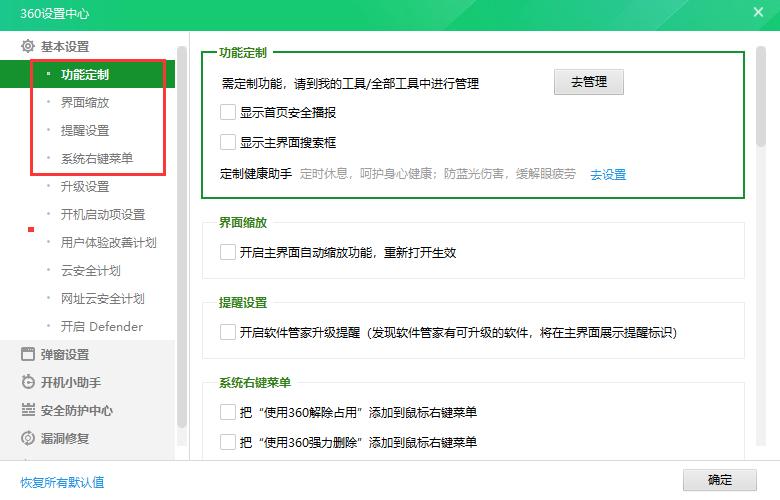
Task: Open 升级设置 in the sidebar
Action: coord(85,187)
